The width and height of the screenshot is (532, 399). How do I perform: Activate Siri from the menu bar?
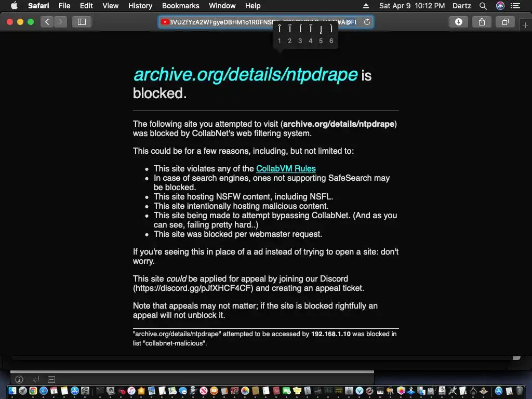point(500,6)
